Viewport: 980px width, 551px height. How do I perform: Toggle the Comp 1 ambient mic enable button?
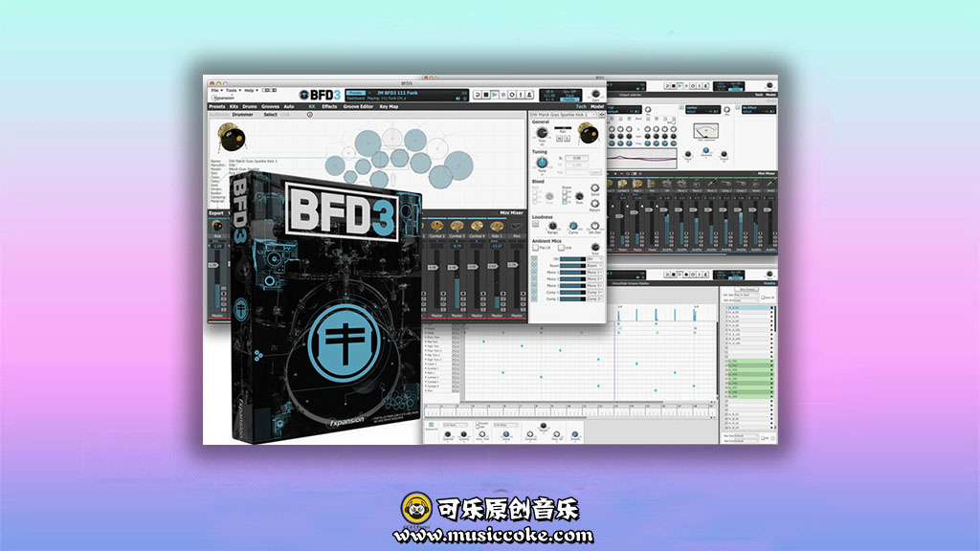pos(534,293)
